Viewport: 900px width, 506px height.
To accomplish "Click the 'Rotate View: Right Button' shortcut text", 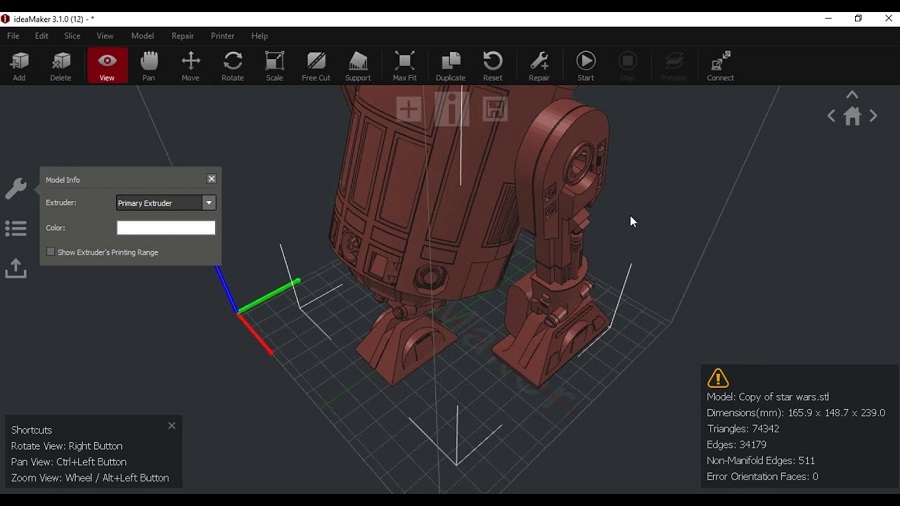I will pos(67,446).
